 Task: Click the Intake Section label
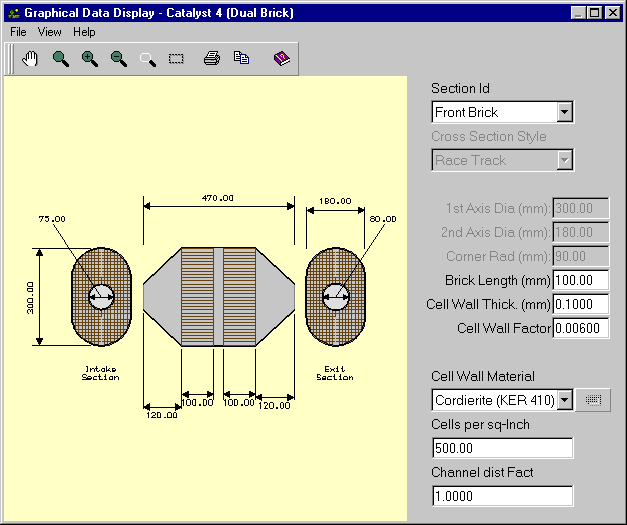100,373
